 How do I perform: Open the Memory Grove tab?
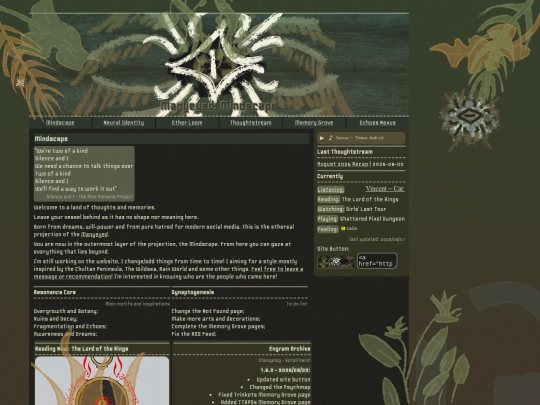[314, 123]
